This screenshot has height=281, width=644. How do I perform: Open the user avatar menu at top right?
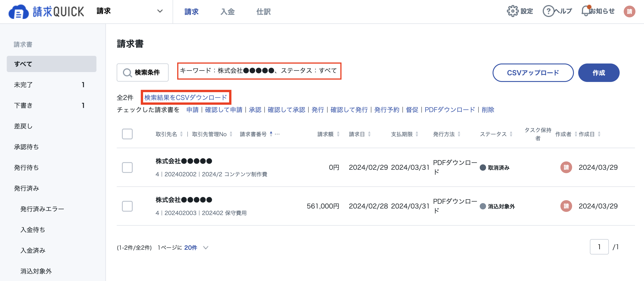[629, 11]
